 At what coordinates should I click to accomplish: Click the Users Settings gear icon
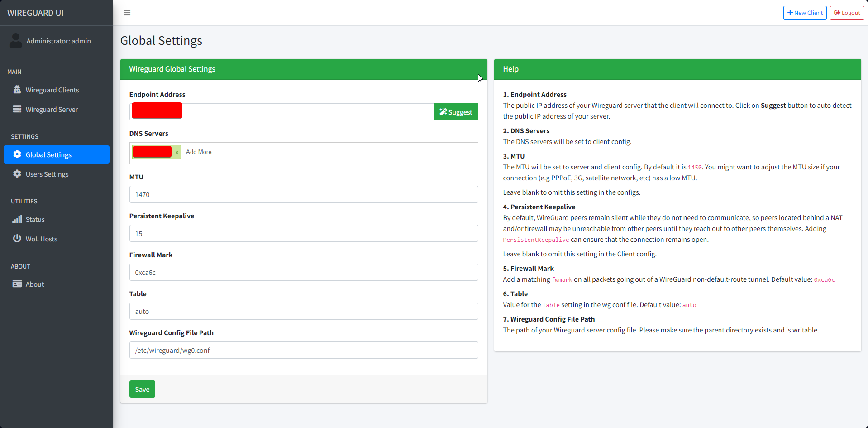17,174
